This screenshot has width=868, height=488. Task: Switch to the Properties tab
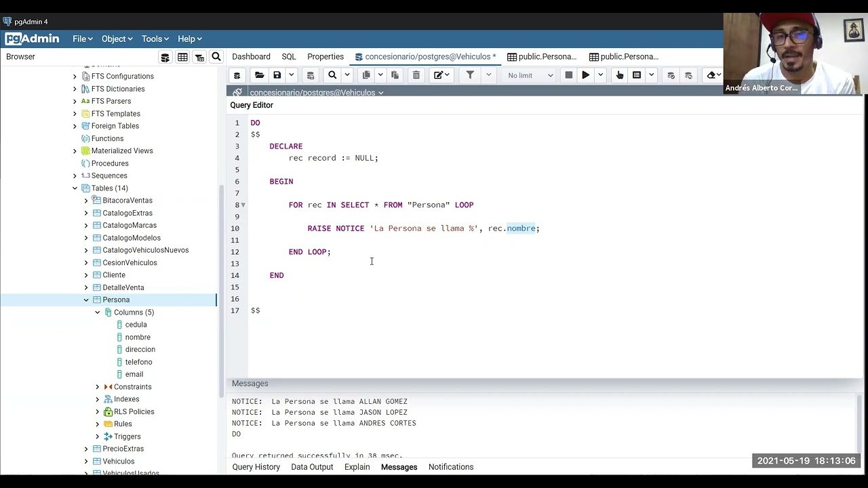pyautogui.click(x=325, y=57)
